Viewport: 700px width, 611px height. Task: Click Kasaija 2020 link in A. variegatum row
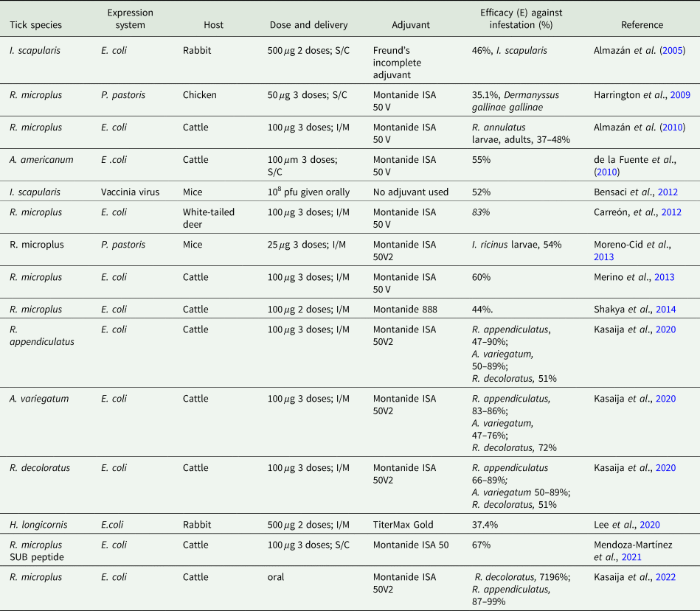click(x=665, y=399)
